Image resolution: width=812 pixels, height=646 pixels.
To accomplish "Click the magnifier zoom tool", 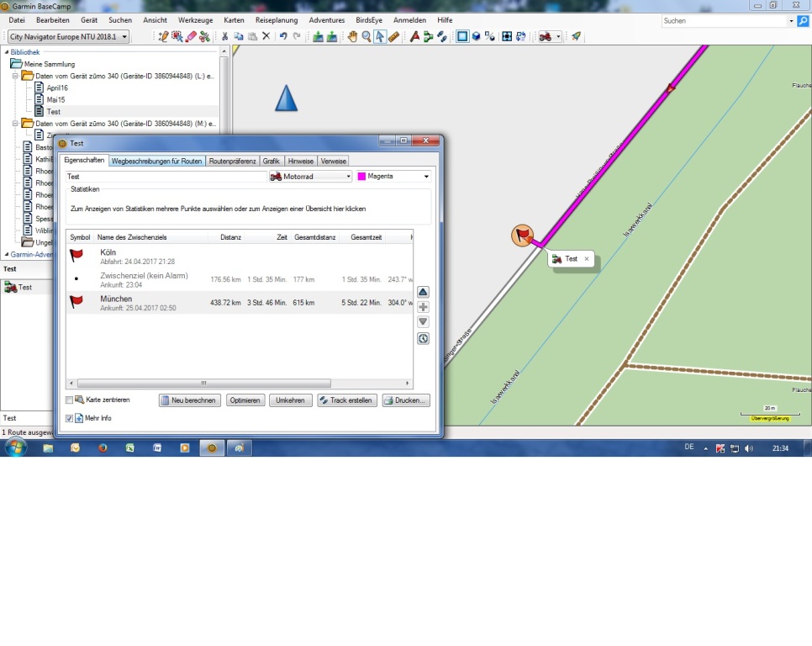I will point(366,37).
